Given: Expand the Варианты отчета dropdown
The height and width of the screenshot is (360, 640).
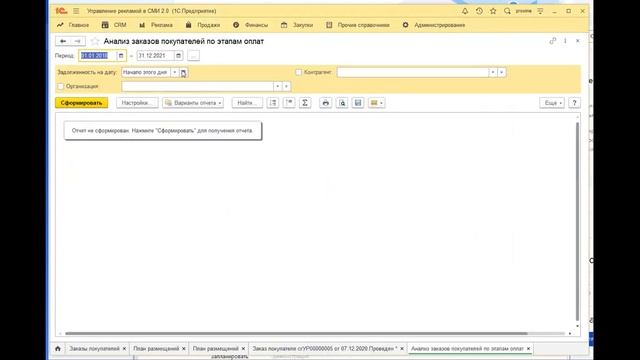Looking at the screenshot, I should [193, 103].
